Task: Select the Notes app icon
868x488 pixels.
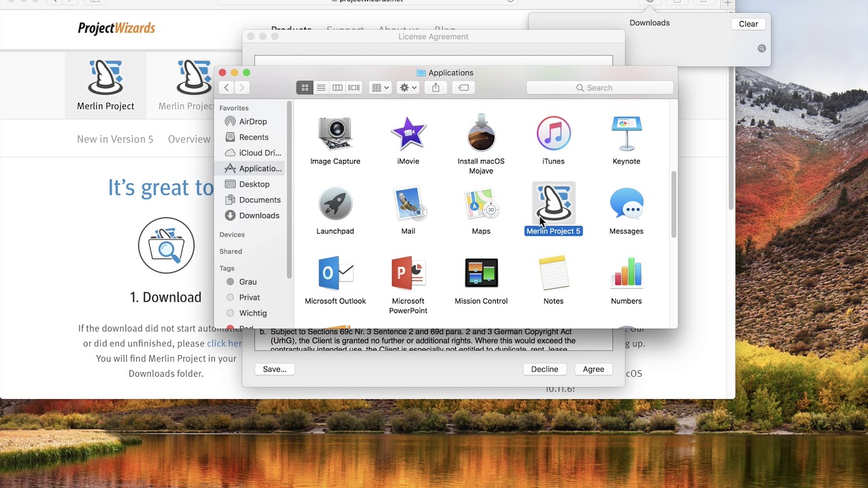Action: click(x=553, y=273)
